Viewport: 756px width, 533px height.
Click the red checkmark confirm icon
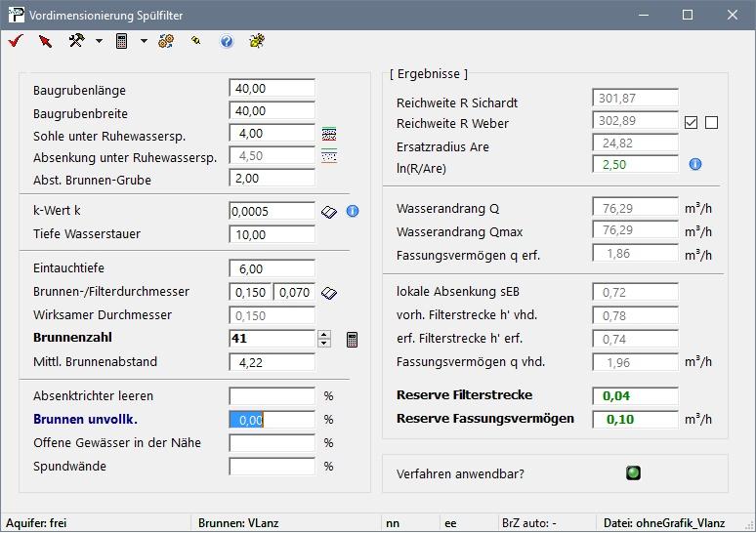(x=15, y=41)
